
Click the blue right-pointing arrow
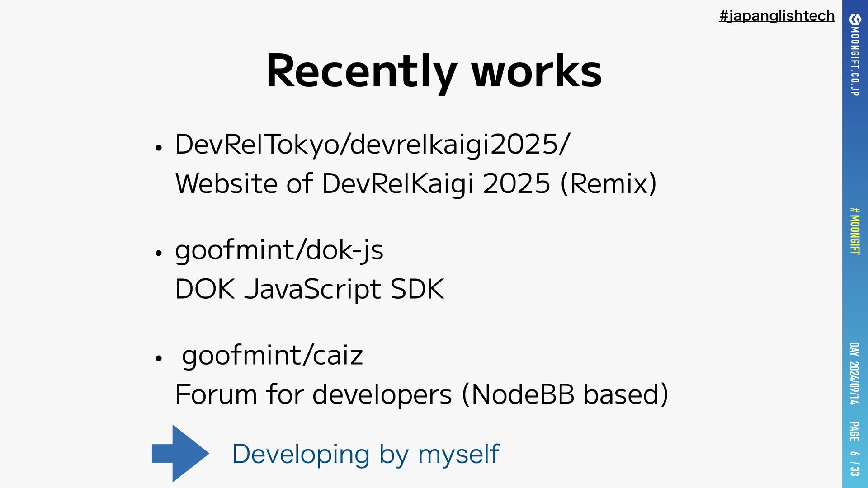tap(180, 453)
